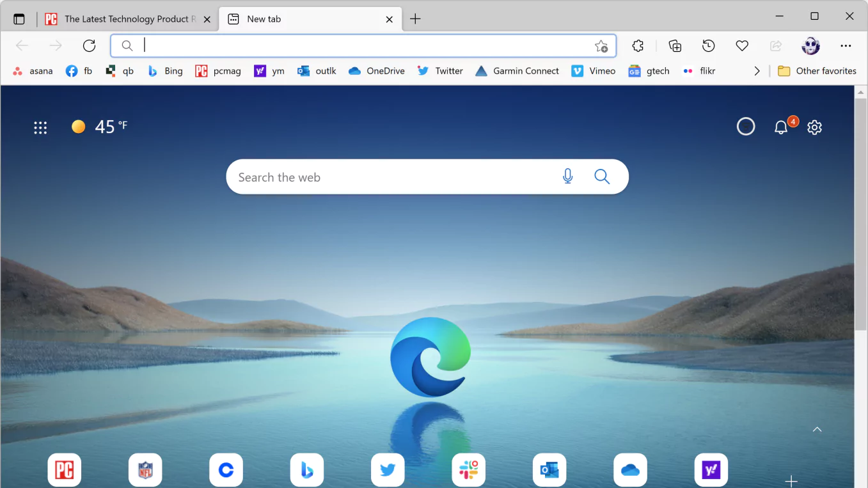Visit the Garmin Connect favorite
The height and width of the screenshot is (488, 868).
pyautogui.click(x=517, y=71)
